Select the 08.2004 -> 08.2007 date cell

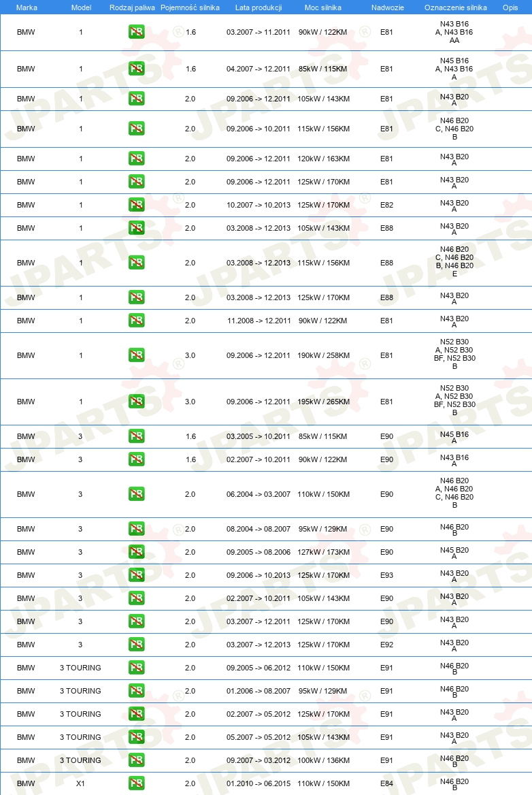[x=259, y=529]
